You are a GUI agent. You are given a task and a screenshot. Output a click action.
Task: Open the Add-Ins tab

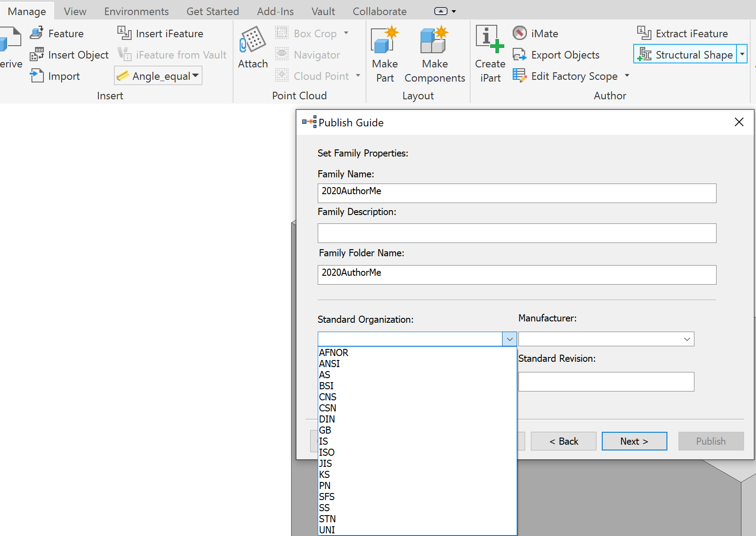tap(275, 11)
